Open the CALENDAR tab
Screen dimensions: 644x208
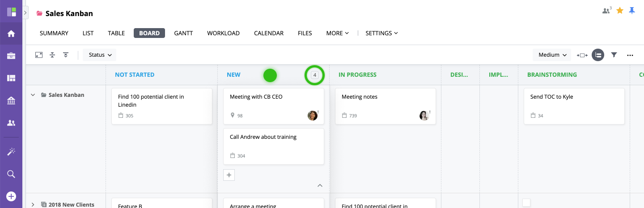click(x=269, y=33)
